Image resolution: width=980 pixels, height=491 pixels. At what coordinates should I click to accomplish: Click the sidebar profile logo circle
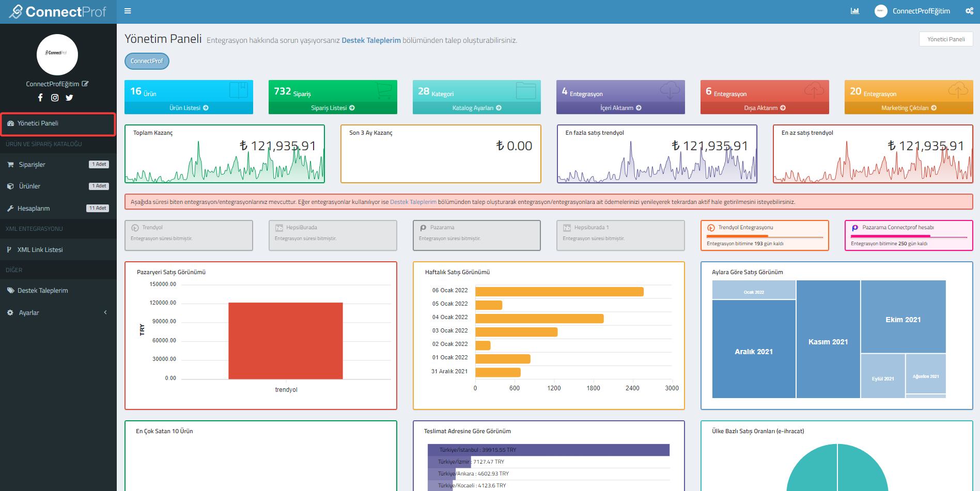[57, 55]
